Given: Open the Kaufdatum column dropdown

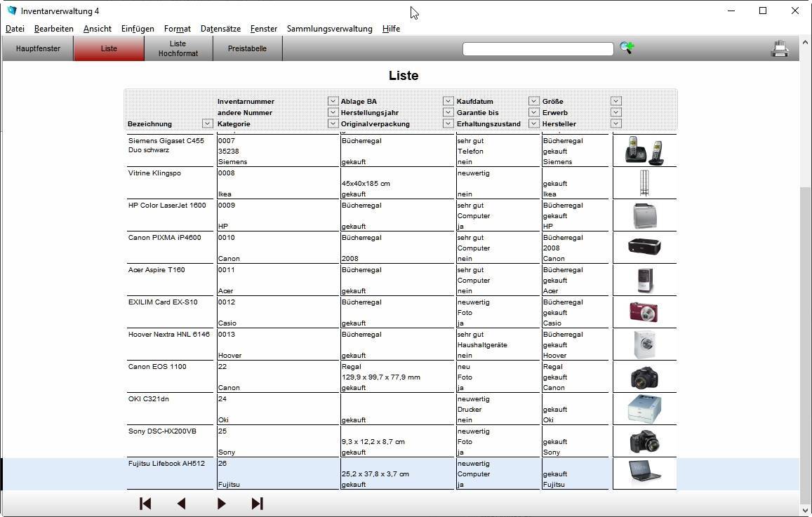Looking at the screenshot, I should click(x=533, y=101).
